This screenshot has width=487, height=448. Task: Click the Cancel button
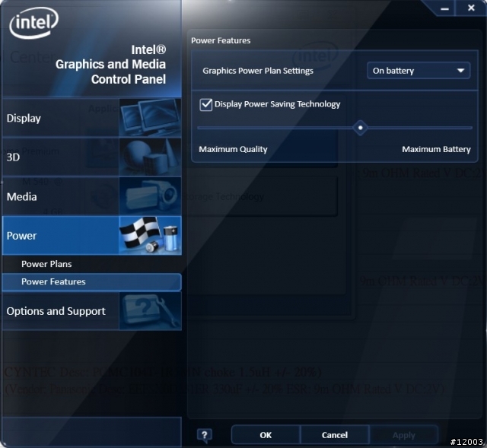[x=335, y=435]
